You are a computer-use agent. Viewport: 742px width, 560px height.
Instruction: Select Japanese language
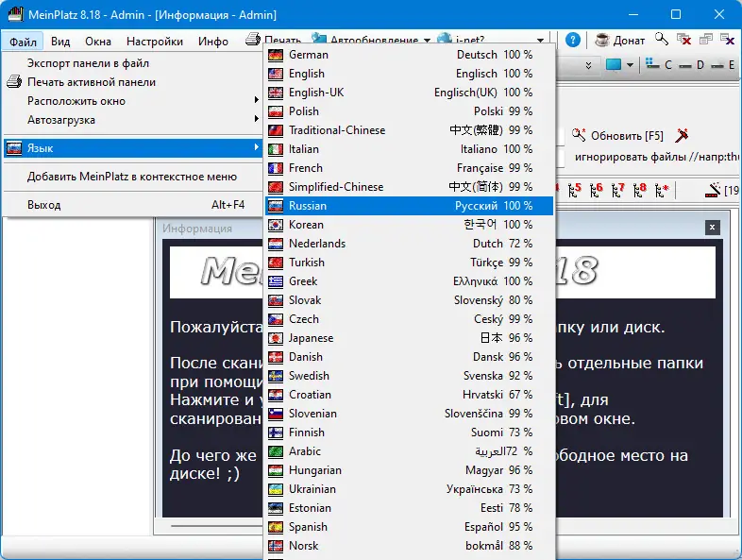pos(409,338)
